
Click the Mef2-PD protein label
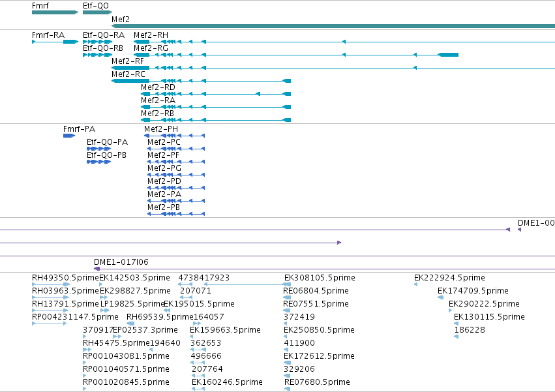click(164, 182)
